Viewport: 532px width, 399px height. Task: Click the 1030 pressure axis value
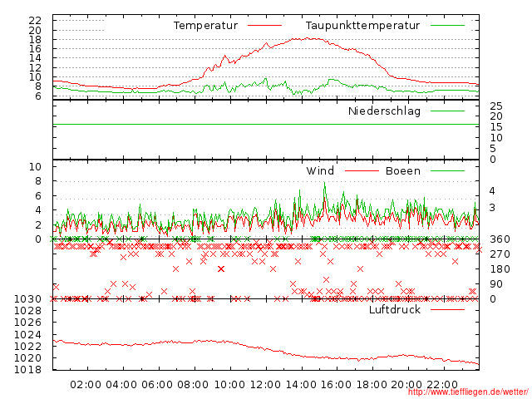coord(27,299)
